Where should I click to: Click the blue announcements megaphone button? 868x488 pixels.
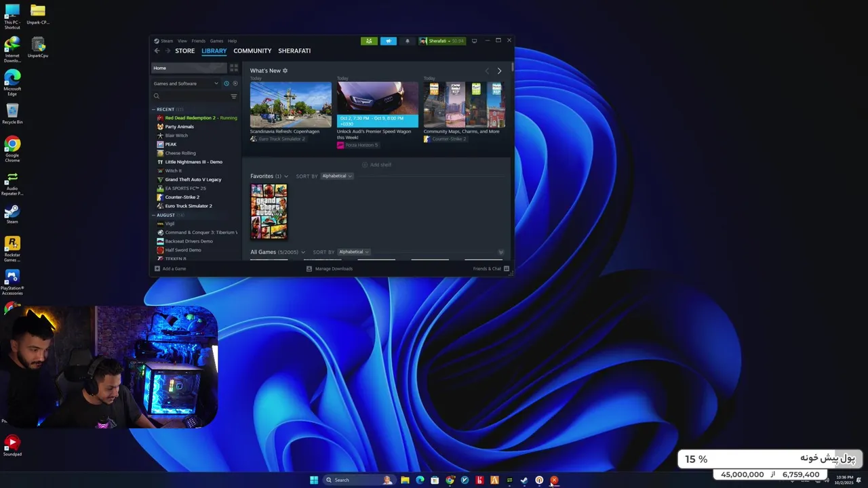pos(388,41)
